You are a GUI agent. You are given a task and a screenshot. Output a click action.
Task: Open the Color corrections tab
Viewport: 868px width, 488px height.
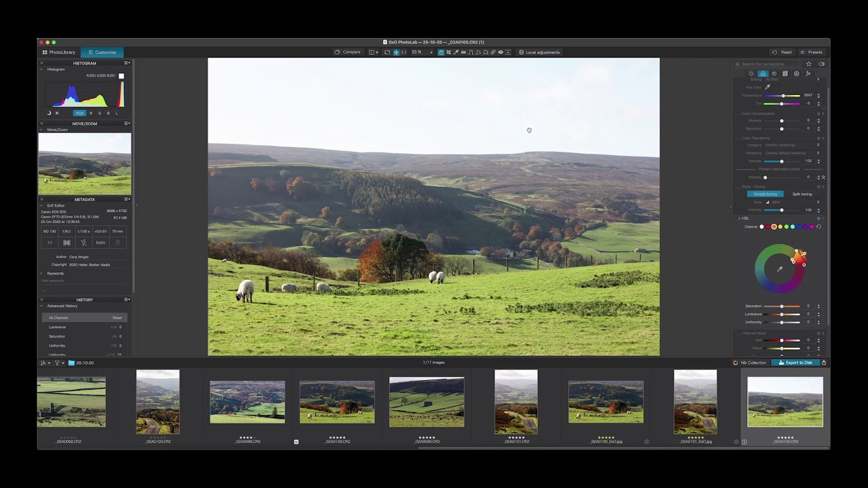(763, 73)
